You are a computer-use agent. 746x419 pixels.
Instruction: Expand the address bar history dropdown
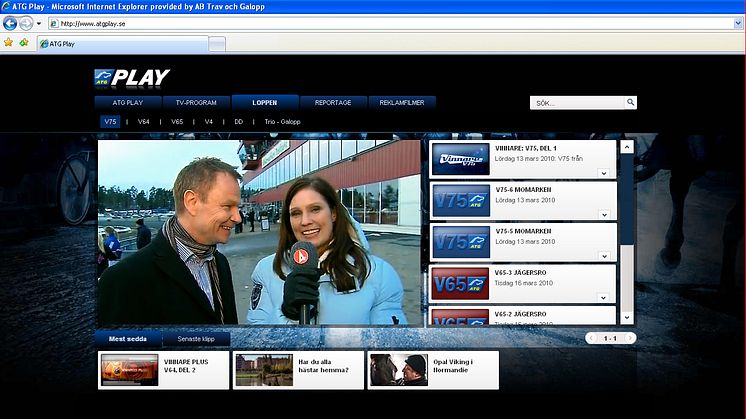click(738, 23)
